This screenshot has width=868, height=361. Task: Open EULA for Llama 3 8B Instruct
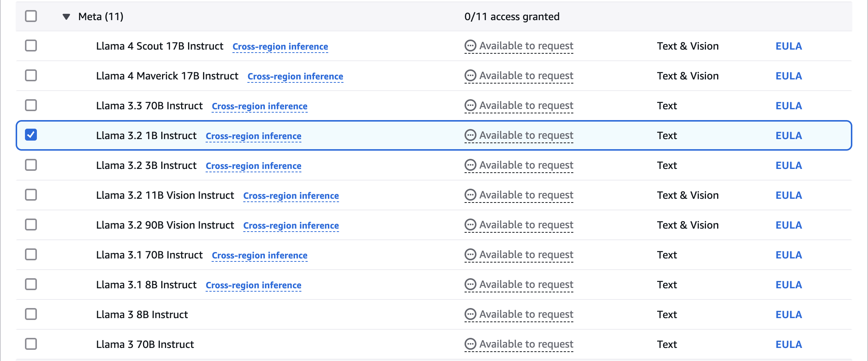[x=789, y=315]
